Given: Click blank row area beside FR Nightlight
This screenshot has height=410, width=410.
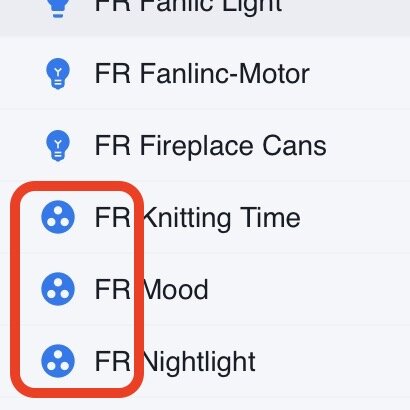Looking at the screenshot, I should coord(332,361).
